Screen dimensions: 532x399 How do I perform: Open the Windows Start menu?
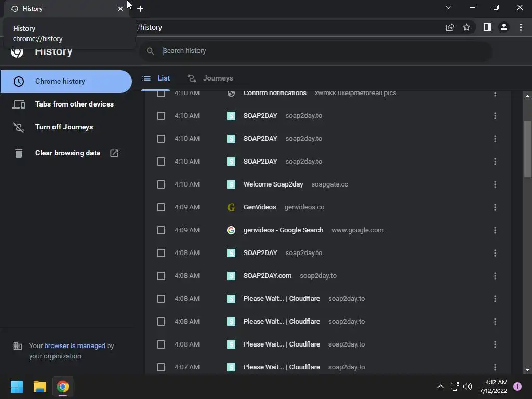tap(17, 387)
